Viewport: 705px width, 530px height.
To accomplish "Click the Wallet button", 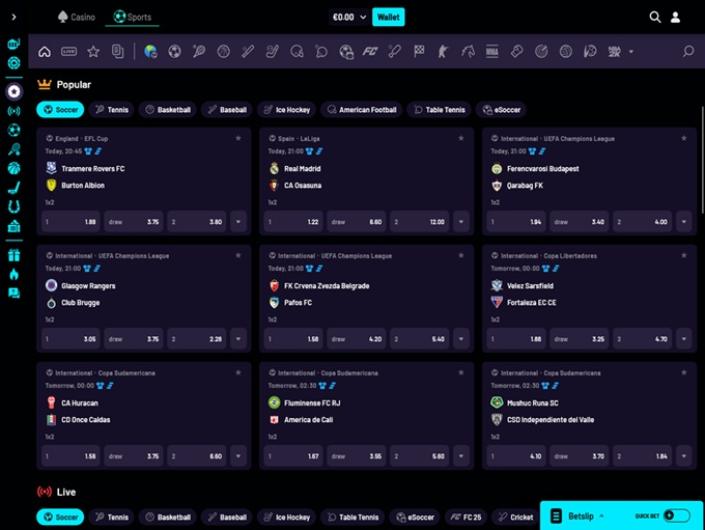I will [388, 17].
